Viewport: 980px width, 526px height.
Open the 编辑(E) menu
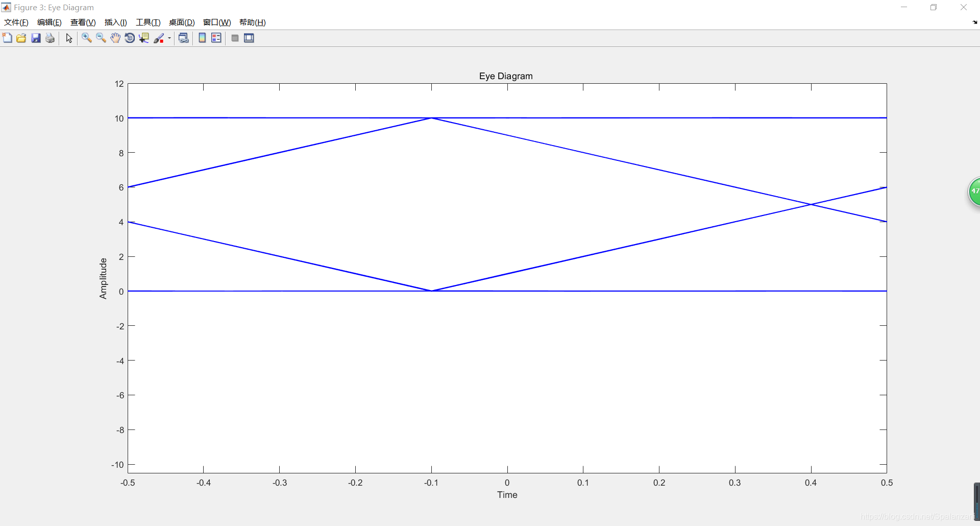pos(50,22)
